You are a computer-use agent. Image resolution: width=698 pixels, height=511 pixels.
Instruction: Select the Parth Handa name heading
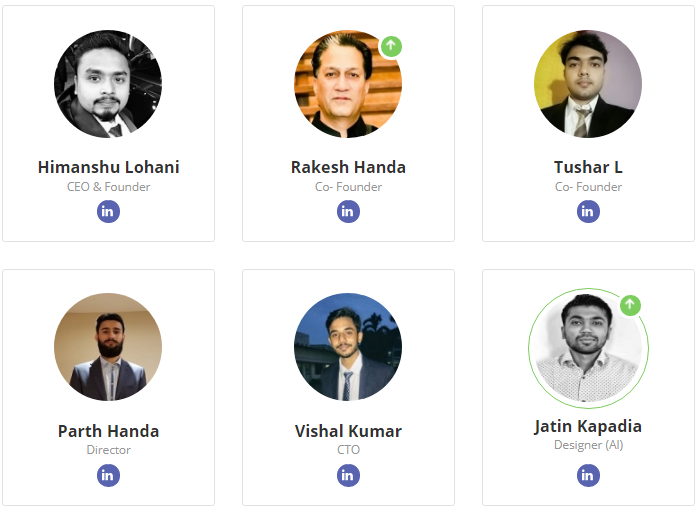click(108, 431)
